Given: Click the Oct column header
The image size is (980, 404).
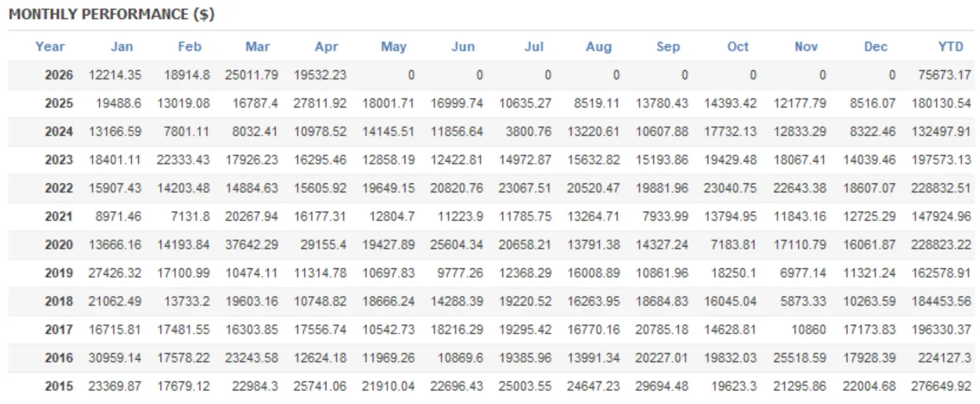Looking at the screenshot, I should (738, 46).
